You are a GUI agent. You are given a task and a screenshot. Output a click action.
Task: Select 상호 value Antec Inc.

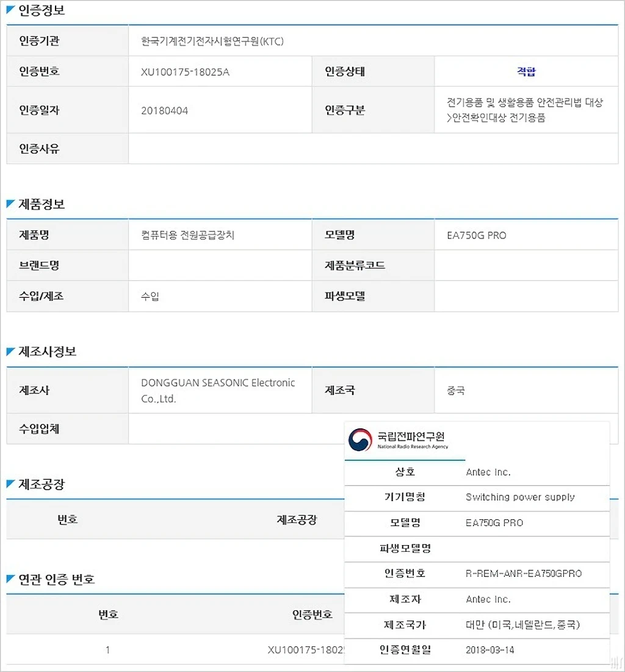[x=488, y=472]
